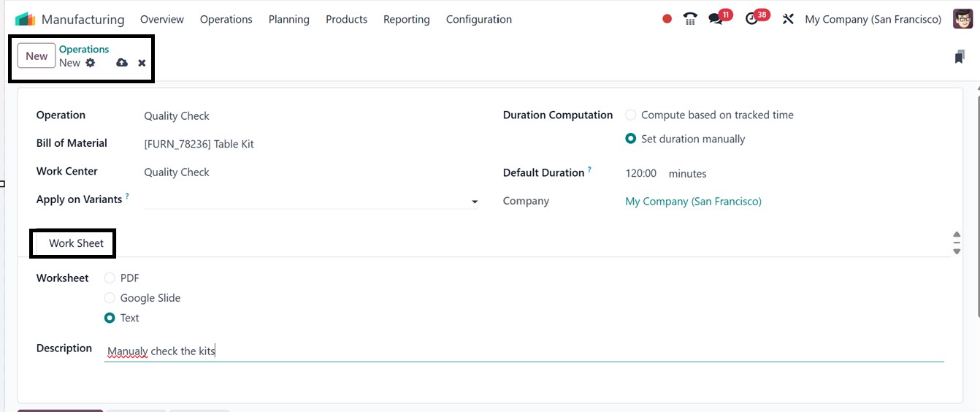Click the user avatar in top bar
This screenshot has height=412, width=980.
pos(962,19)
